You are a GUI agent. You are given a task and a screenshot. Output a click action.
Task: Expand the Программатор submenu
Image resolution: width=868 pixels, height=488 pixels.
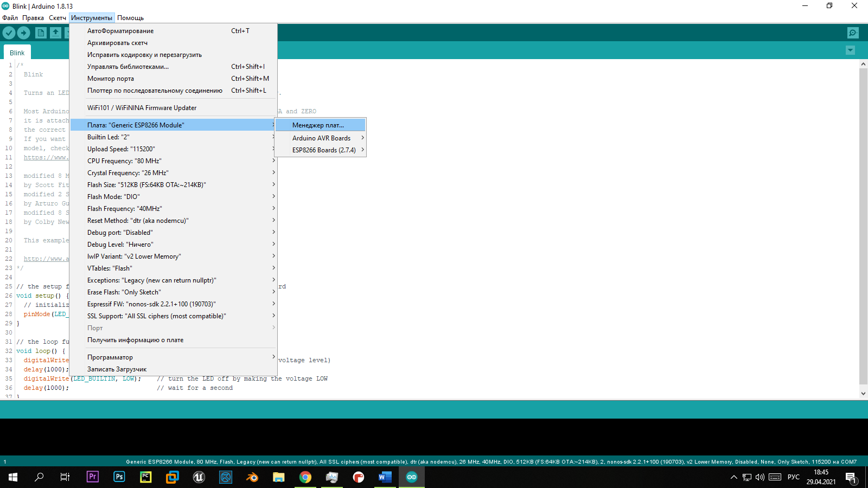(x=173, y=357)
